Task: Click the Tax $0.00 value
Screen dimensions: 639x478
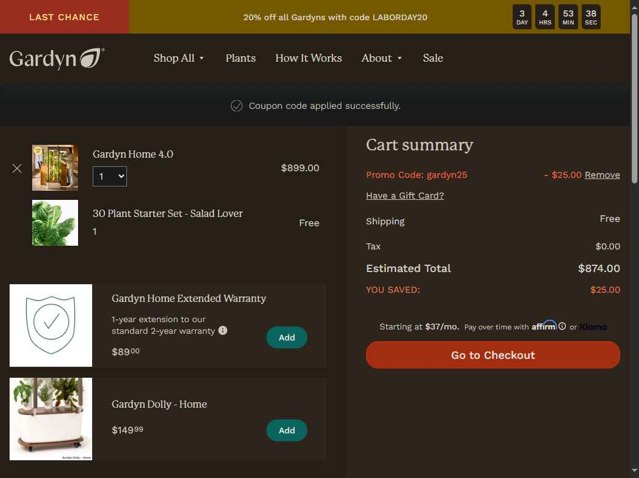Action: tap(608, 247)
